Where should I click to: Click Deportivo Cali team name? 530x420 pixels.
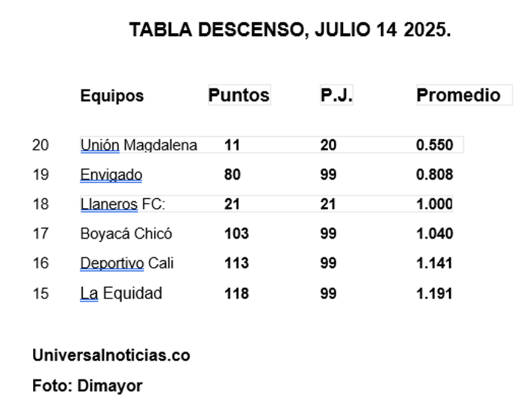(127, 263)
